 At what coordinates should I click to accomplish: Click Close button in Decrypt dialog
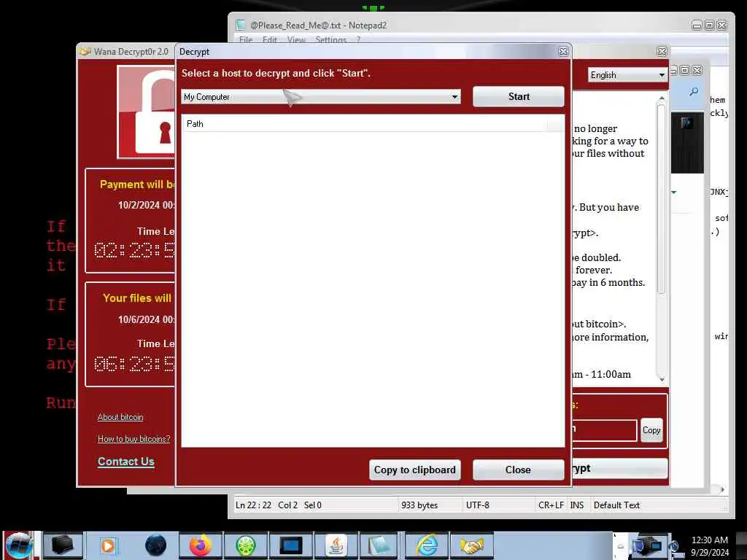[519, 470]
